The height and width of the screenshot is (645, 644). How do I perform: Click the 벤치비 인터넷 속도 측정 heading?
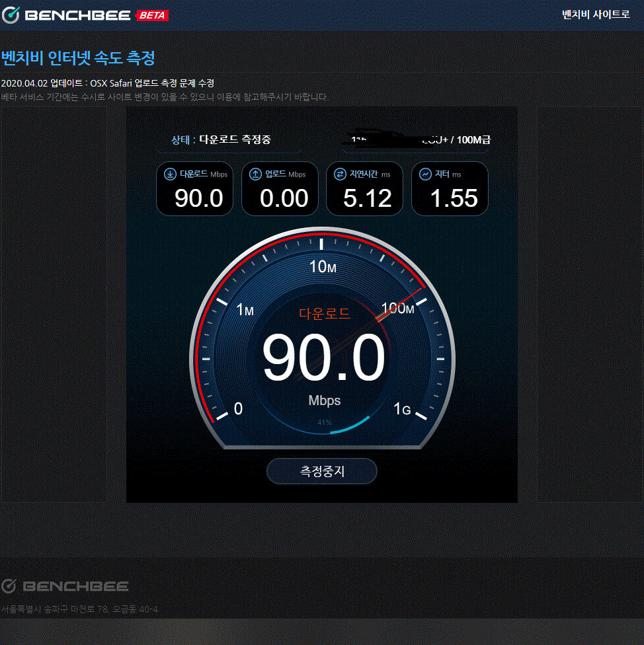click(78, 58)
